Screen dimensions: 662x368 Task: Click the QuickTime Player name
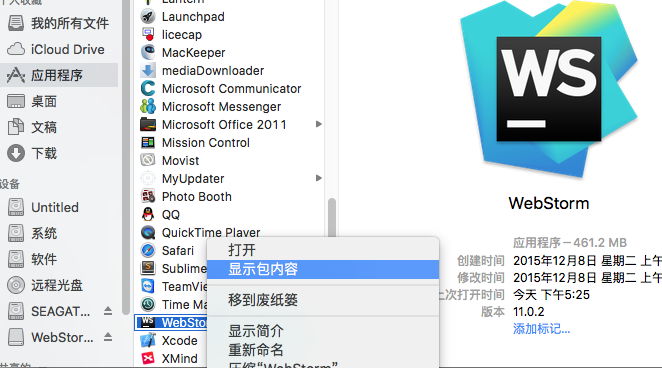211,233
